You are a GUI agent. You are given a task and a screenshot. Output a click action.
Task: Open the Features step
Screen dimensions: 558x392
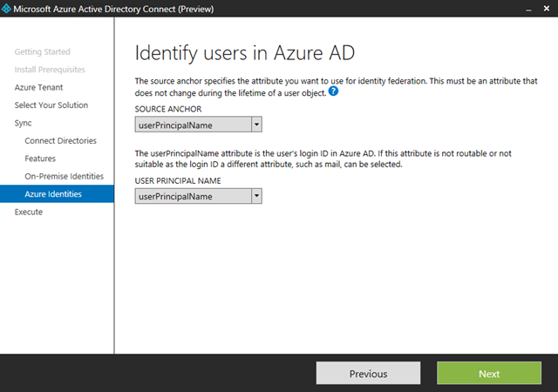click(x=40, y=159)
